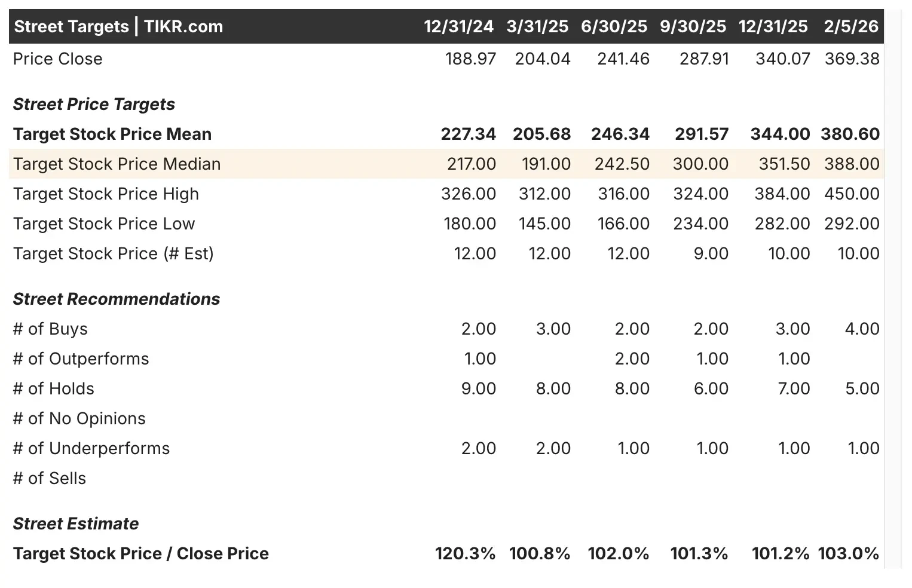Image resolution: width=912 pixels, height=588 pixels.
Task: Select the Target Stock Price (# Est) label
Action: pos(114,253)
